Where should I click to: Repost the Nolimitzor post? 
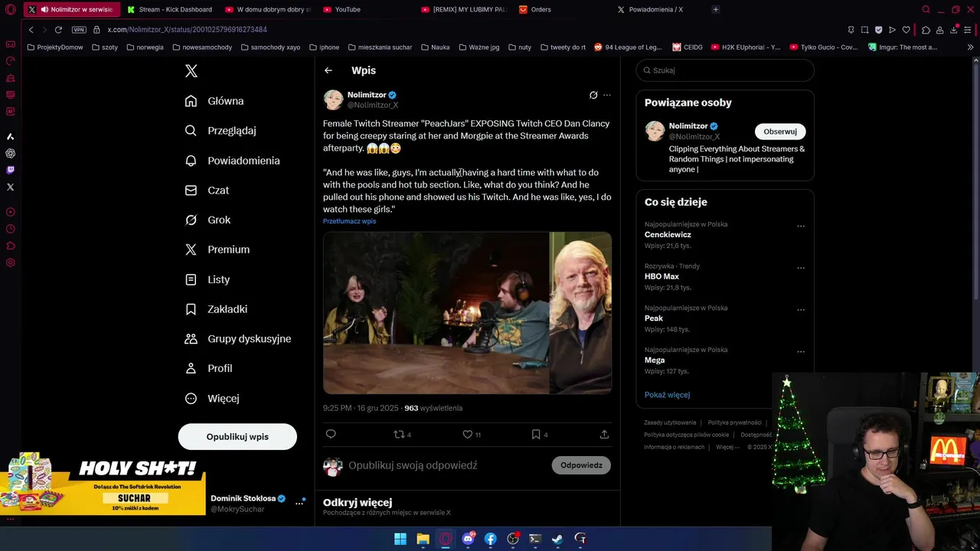coord(402,434)
